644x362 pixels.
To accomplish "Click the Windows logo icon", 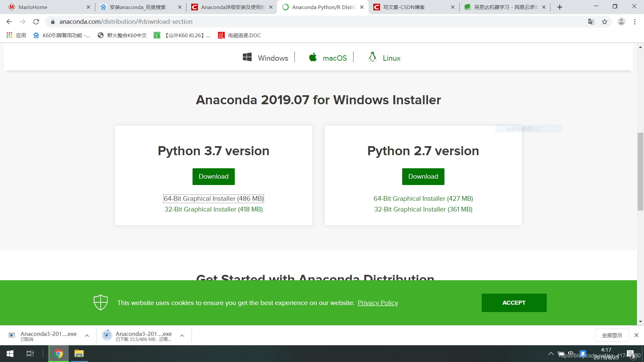I will point(247,57).
